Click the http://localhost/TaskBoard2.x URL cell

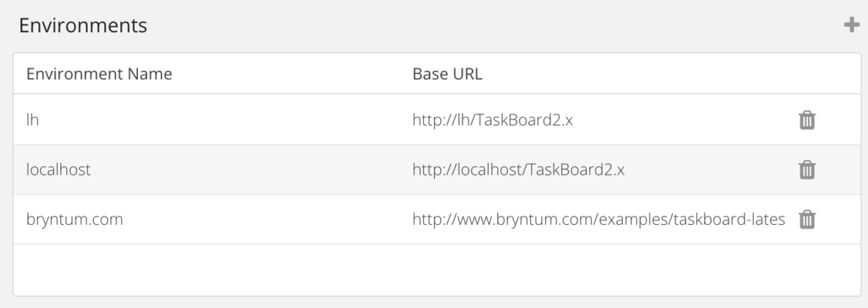click(519, 170)
